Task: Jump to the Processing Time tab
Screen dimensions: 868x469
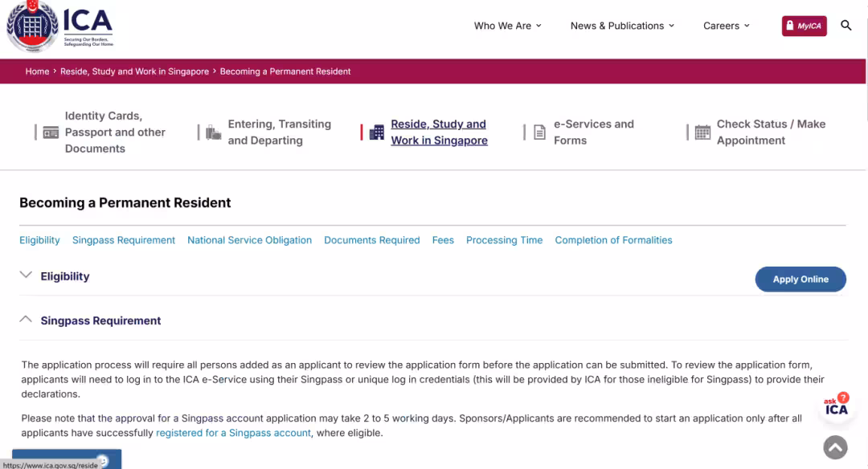Action: tap(504, 240)
